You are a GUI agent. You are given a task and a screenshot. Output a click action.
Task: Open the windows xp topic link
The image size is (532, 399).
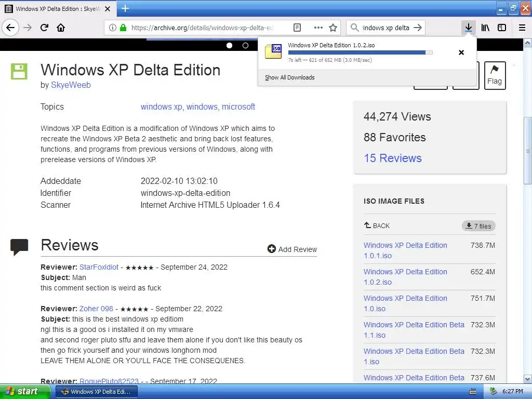pyautogui.click(x=162, y=107)
